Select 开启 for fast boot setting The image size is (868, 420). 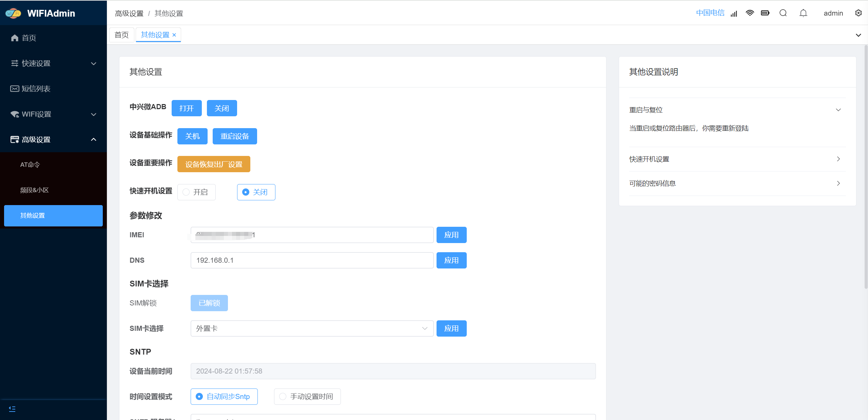[x=196, y=192]
